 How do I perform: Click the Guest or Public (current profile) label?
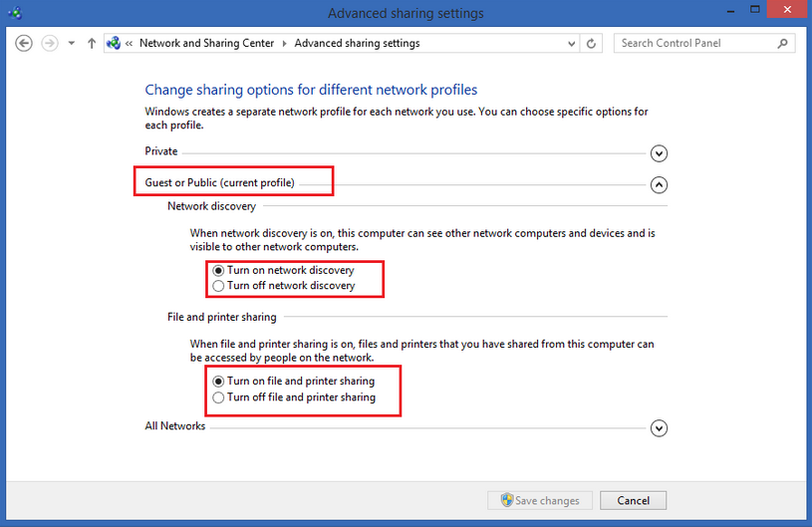pyautogui.click(x=219, y=182)
